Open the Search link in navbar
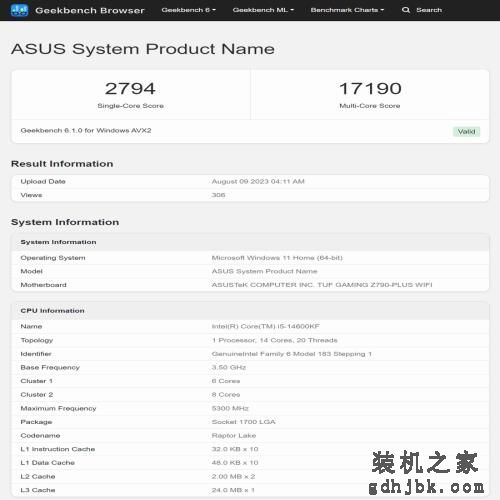 point(429,10)
